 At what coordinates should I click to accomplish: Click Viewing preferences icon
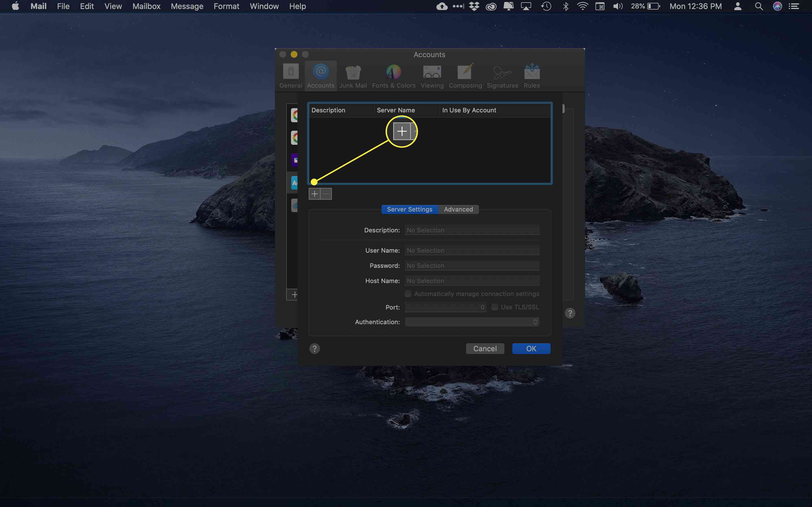point(432,75)
